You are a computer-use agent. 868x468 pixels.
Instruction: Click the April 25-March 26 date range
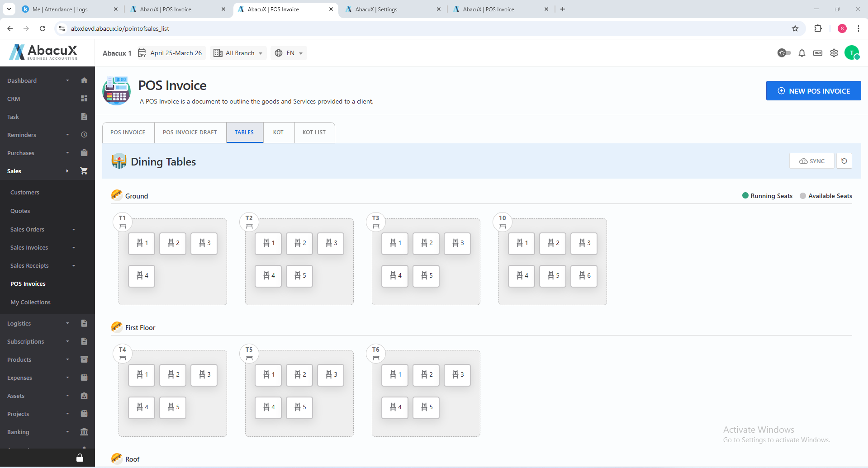(x=171, y=53)
